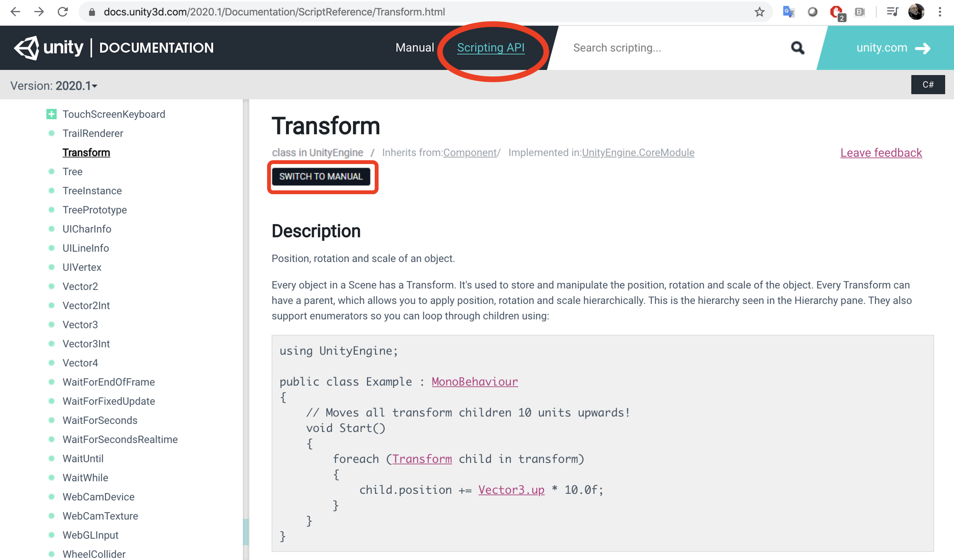Open WebGLInput in the sidebar
954x560 pixels.
point(90,535)
